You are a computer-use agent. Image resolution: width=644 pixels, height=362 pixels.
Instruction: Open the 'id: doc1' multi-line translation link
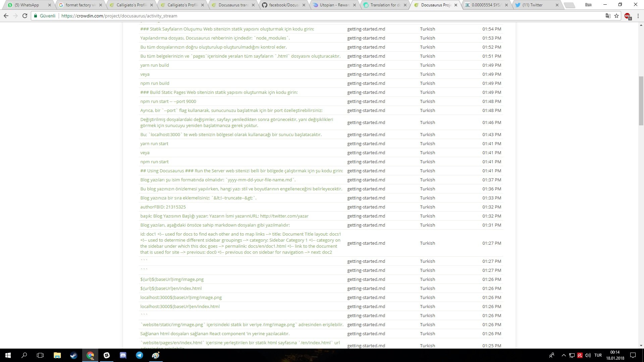point(241,243)
